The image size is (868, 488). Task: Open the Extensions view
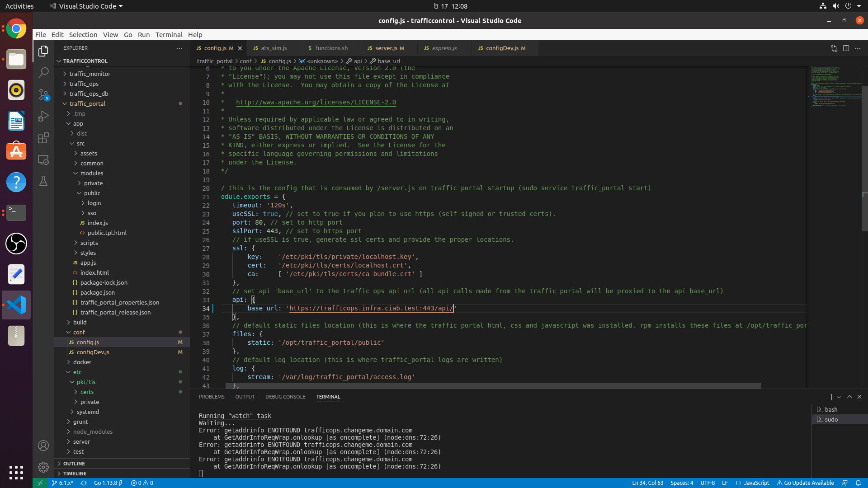[x=43, y=138]
